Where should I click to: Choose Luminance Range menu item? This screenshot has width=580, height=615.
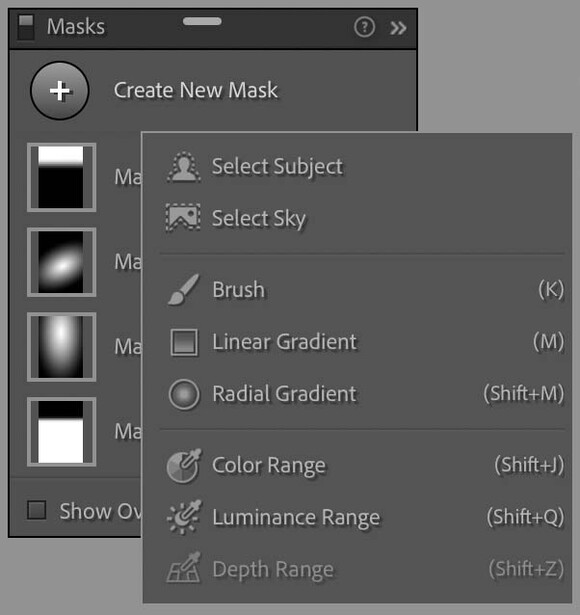pos(357,517)
